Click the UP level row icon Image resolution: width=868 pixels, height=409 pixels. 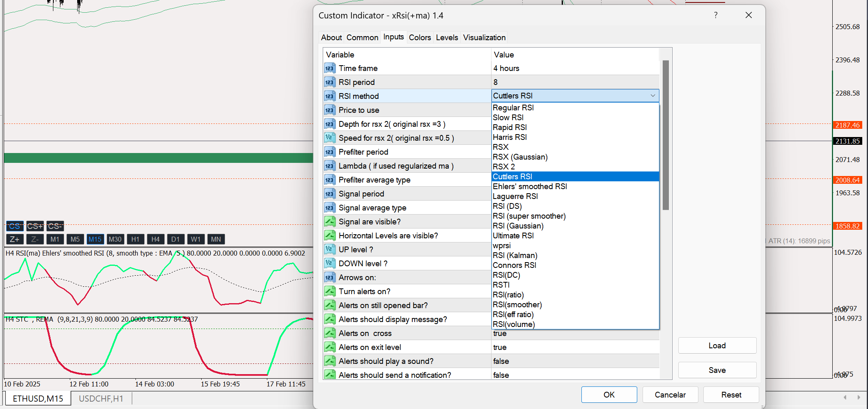coord(330,249)
